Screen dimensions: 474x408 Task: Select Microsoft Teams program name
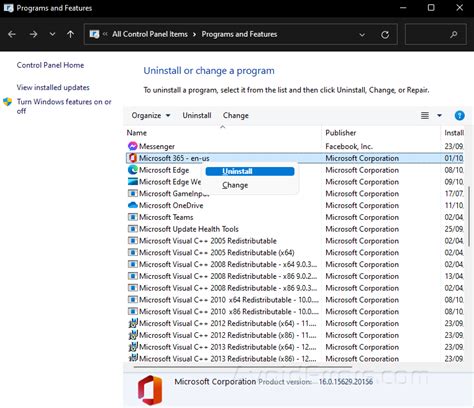(166, 217)
